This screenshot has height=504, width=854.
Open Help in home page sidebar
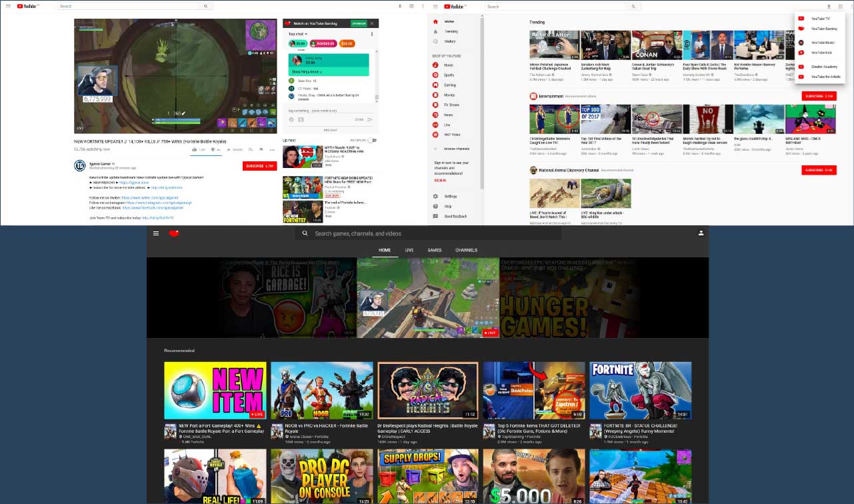point(448,207)
